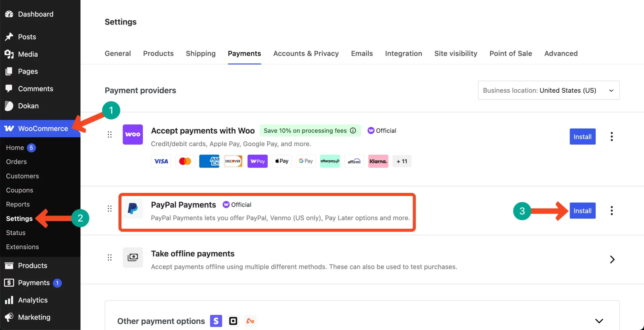644x330 pixels.
Task: Click the orange logo after Square icon
Action: [x=250, y=321]
